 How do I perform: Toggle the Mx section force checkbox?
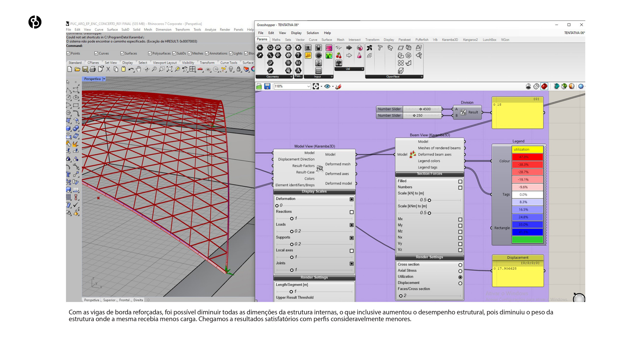(x=460, y=219)
